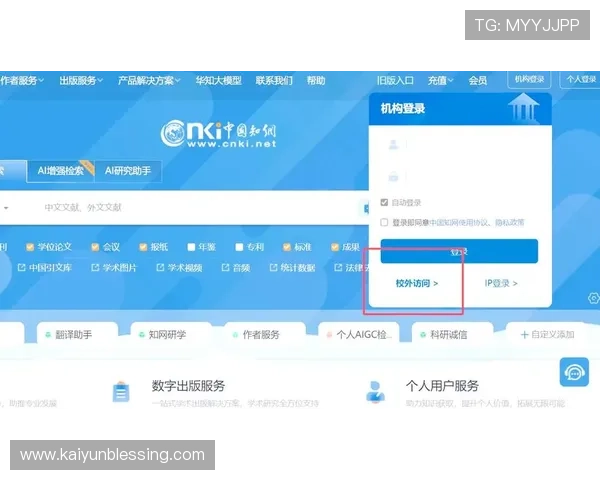Viewport: 600px width, 480px height.
Task: Enable the 年鉴 checkbox
Action: (x=191, y=247)
